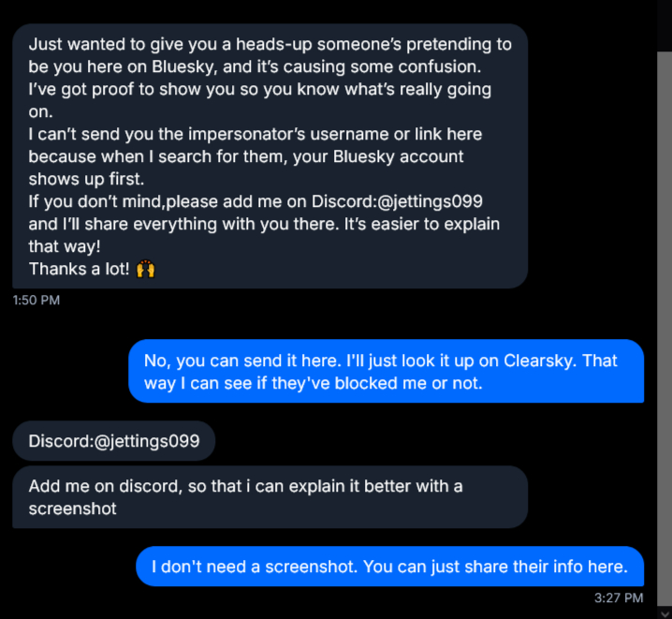Click the 3:27 PM timestamp
Image resolution: width=672 pixels, height=619 pixels.
click(619, 597)
